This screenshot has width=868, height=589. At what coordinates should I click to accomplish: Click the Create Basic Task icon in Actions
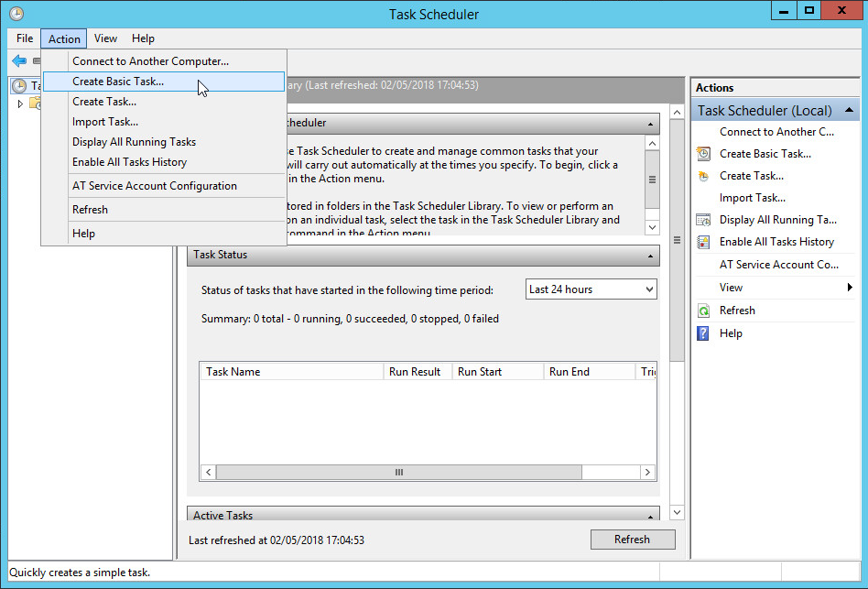click(x=703, y=153)
